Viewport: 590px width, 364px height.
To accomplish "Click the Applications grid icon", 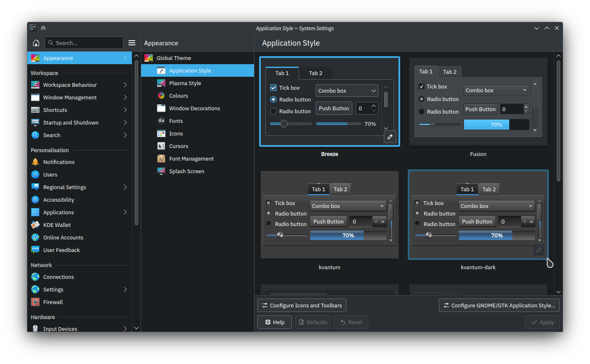I will coord(35,212).
